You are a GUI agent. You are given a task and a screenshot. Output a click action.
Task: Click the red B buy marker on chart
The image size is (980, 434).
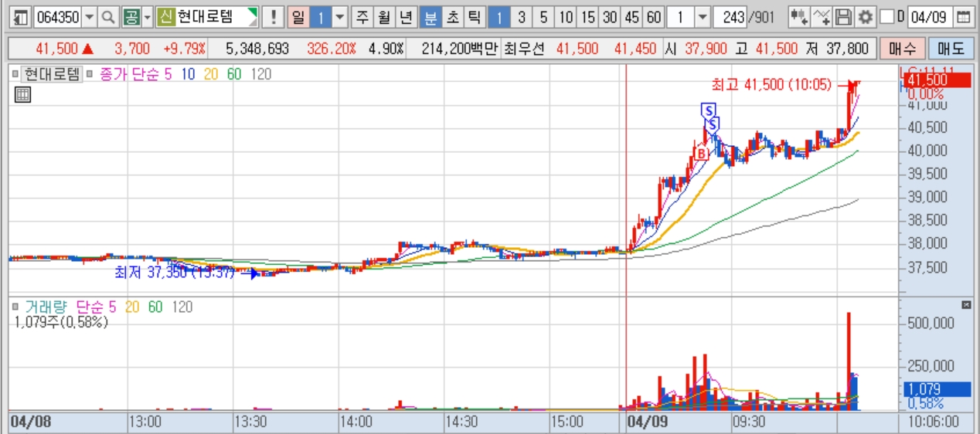point(701,154)
